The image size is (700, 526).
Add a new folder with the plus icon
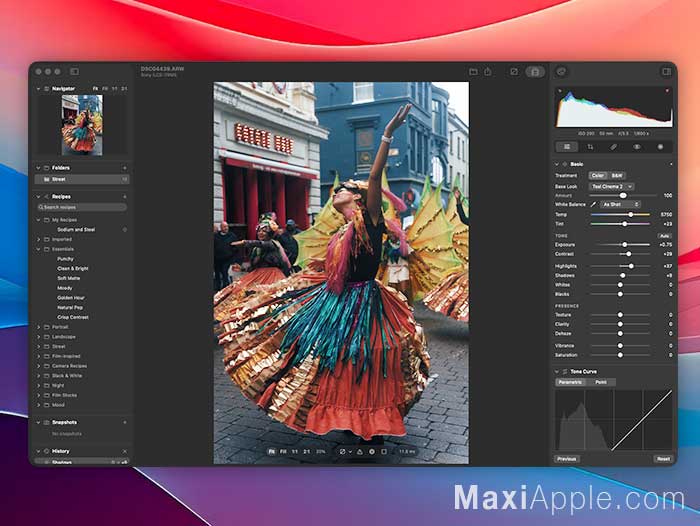tap(125, 168)
